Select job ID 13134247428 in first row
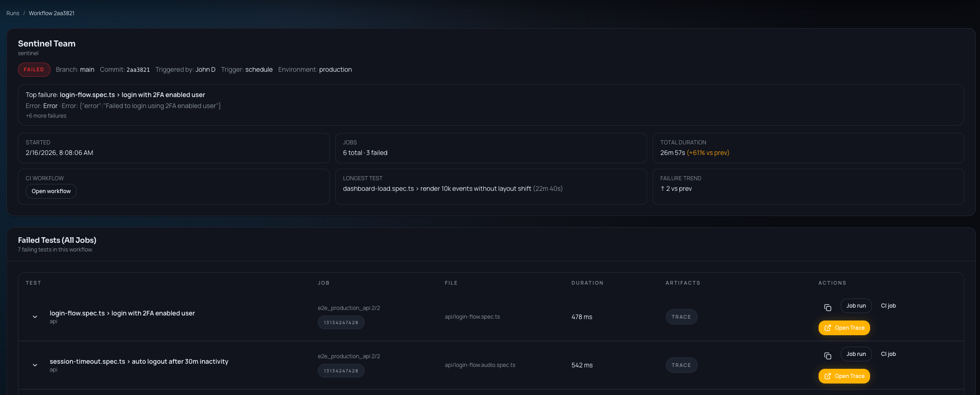This screenshot has height=395, width=980. click(341, 323)
